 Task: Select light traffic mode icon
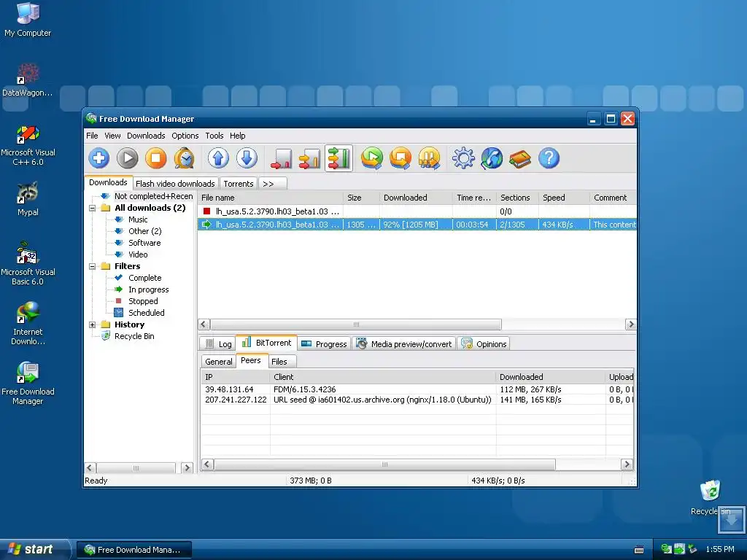pyautogui.click(x=281, y=158)
